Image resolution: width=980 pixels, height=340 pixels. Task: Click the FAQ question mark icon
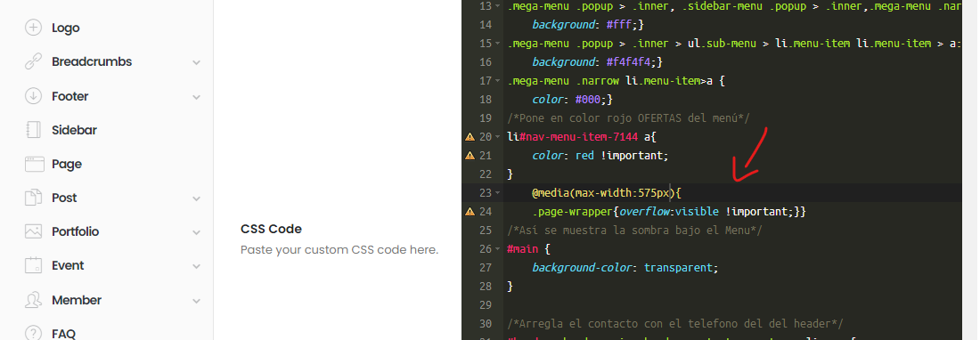coord(33,333)
